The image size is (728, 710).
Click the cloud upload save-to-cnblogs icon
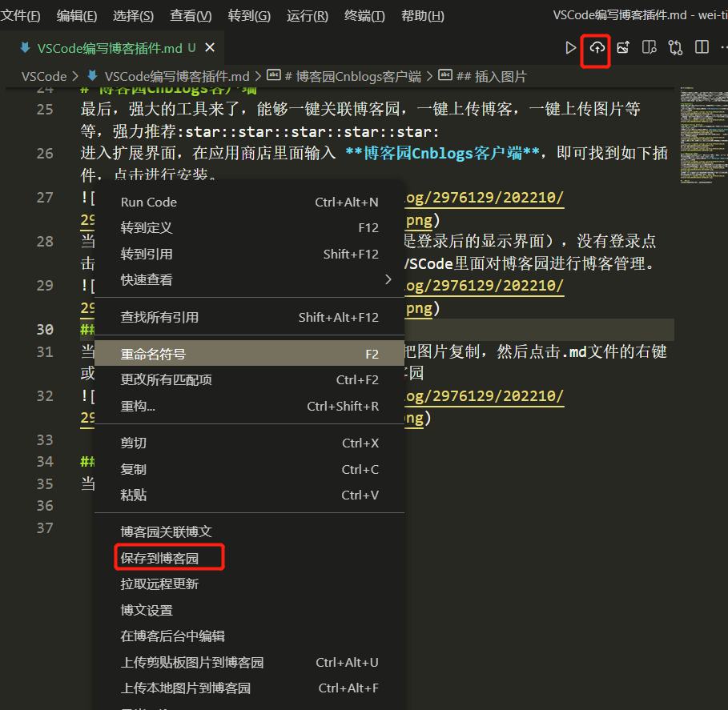pyautogui.click(x=597, y=47)
